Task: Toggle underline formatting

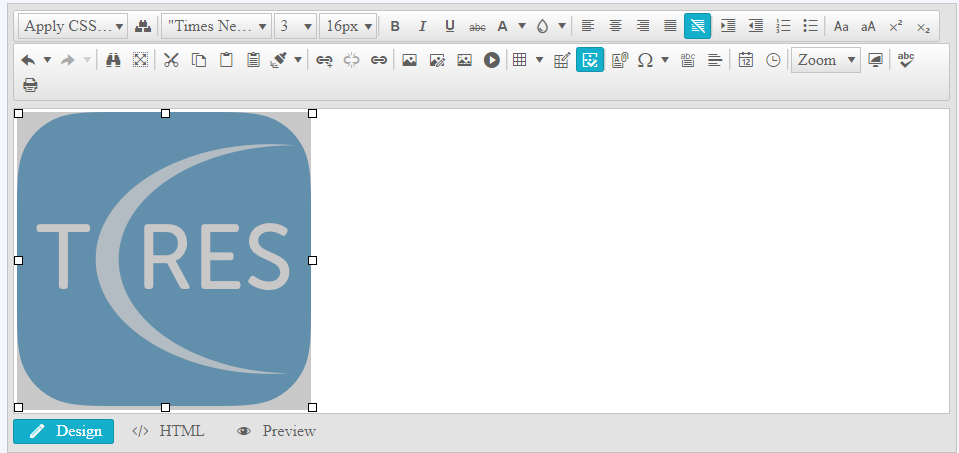Action: (450, 26)
